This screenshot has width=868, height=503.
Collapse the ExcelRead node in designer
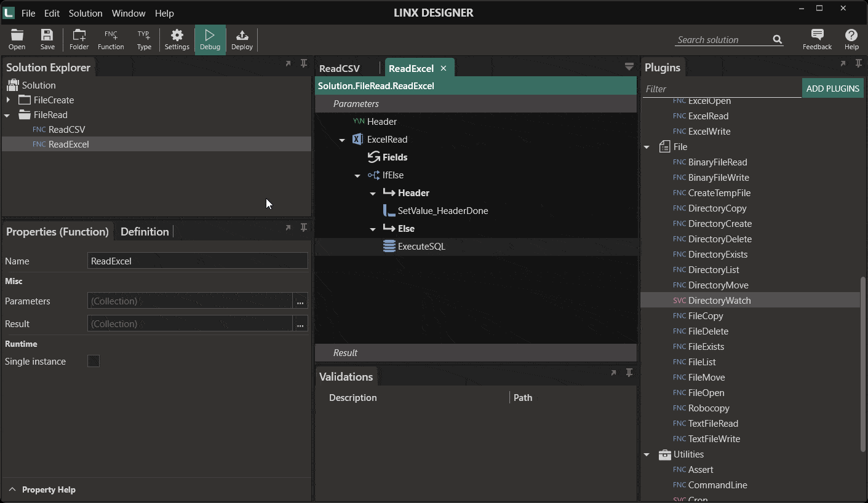click(x=342, y=140)
